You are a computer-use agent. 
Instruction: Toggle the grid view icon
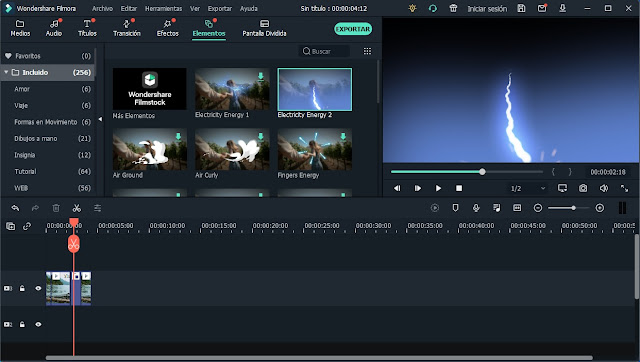(x=367, y=51)
